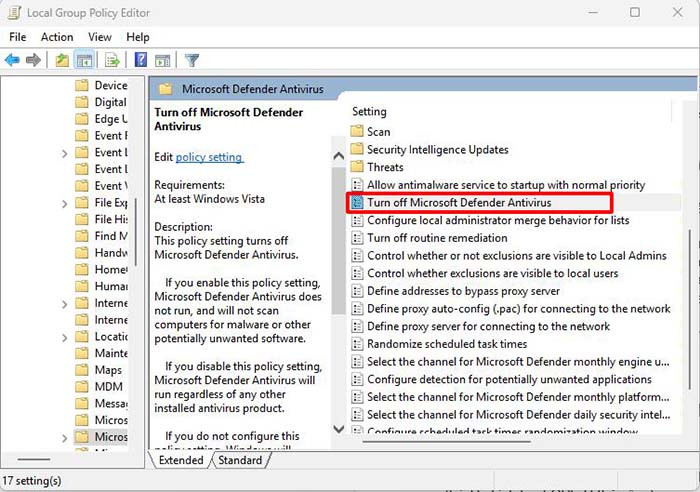Select the Edge U tree folder

(x=101, y=119)
